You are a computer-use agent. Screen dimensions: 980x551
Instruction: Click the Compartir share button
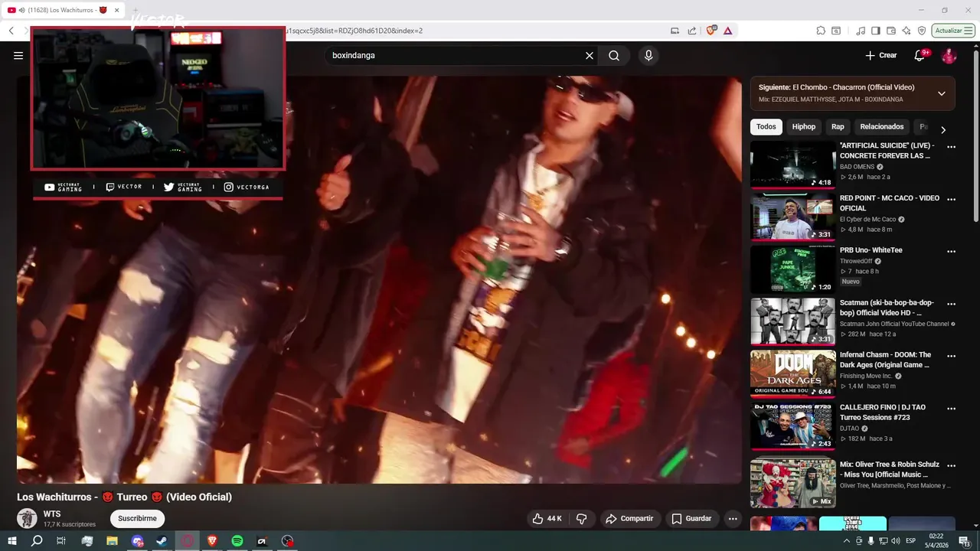(629, 519)
